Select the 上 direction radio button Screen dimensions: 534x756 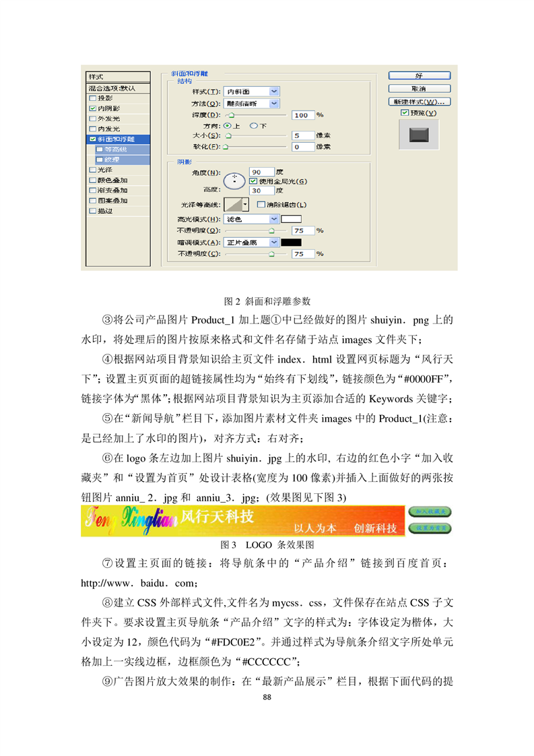pyautogui.click(x=228, y=126)
